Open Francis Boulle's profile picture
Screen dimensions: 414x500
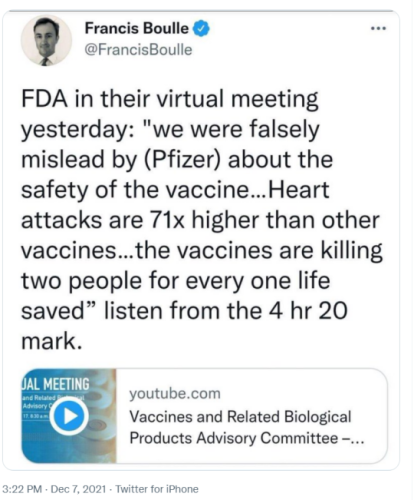[x=46, y=41]
